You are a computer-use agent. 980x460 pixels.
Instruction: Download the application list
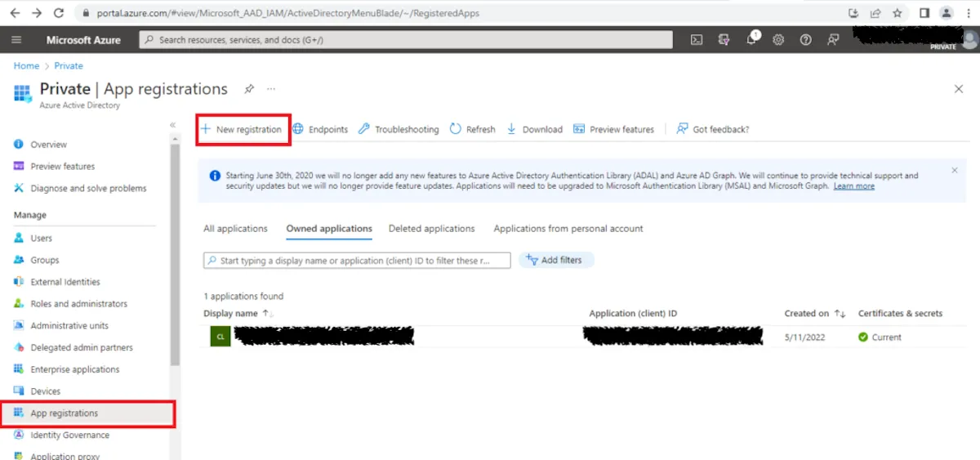pyautogui.click(x=535, y=129)
